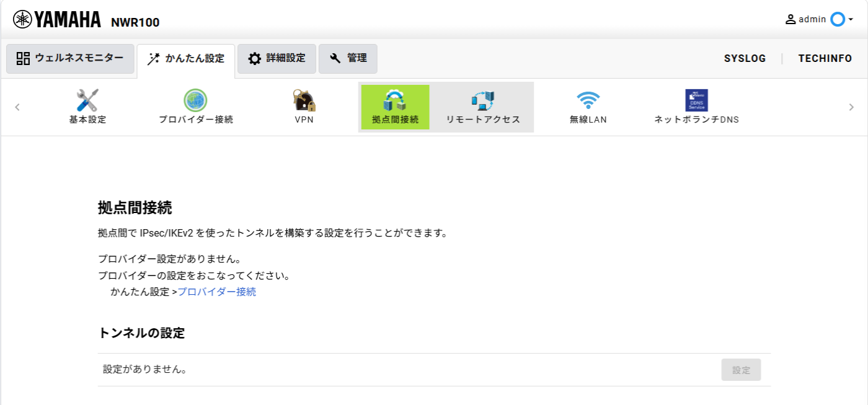Viewport: 868px width, 405px height.
Task: Click the NWR100 model name
Action: point(135,22)
